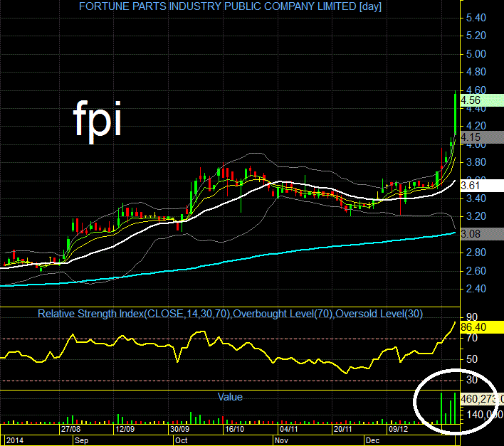Click the 3.08 long average value tag
Image resolution: width=504 pixels, height=446 pixels.
[482, 234]
